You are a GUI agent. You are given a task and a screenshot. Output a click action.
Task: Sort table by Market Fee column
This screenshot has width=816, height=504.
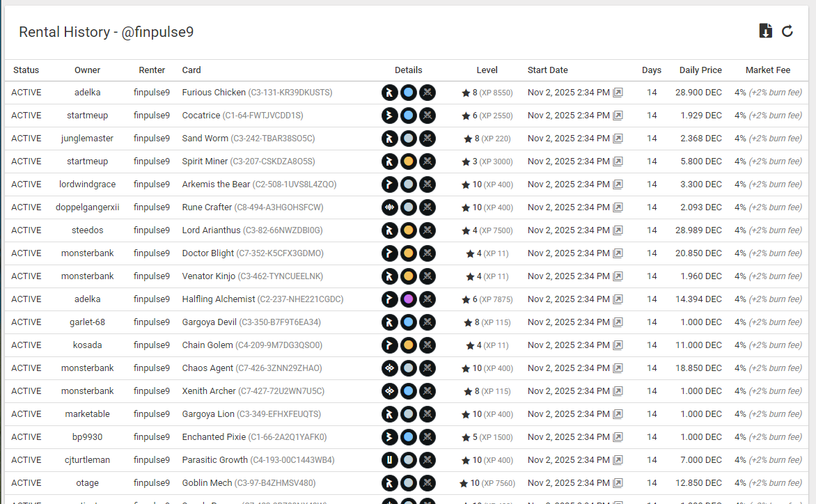click(x=767, y=70)
